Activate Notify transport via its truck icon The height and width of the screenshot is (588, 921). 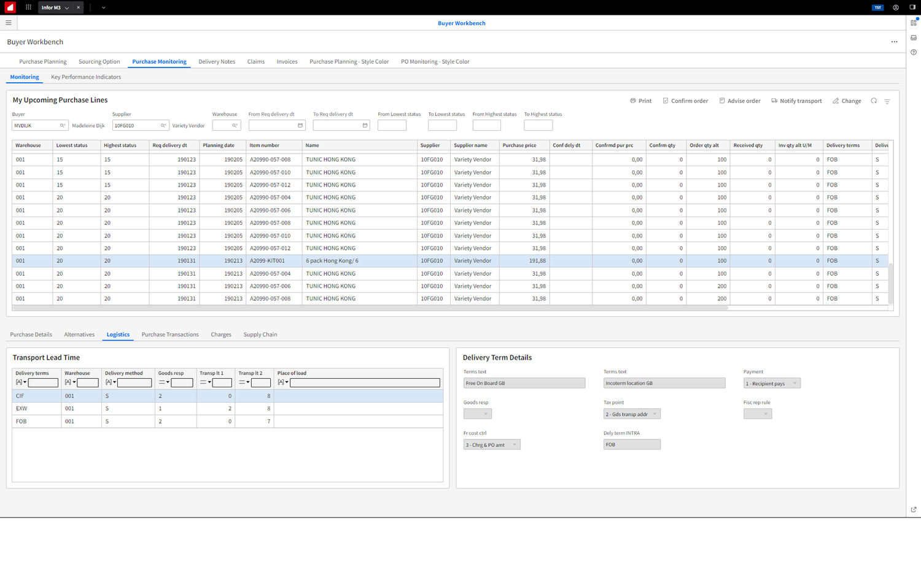click(x=775, y=101)
